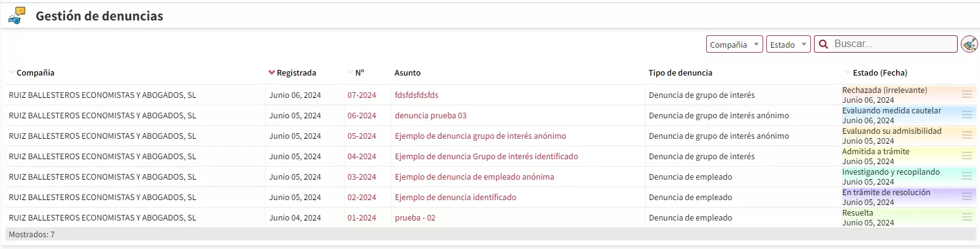Open the fdsfdsfdsfds subject link
The width and height of the screenshot is (980, 249).
click(416, 95)
